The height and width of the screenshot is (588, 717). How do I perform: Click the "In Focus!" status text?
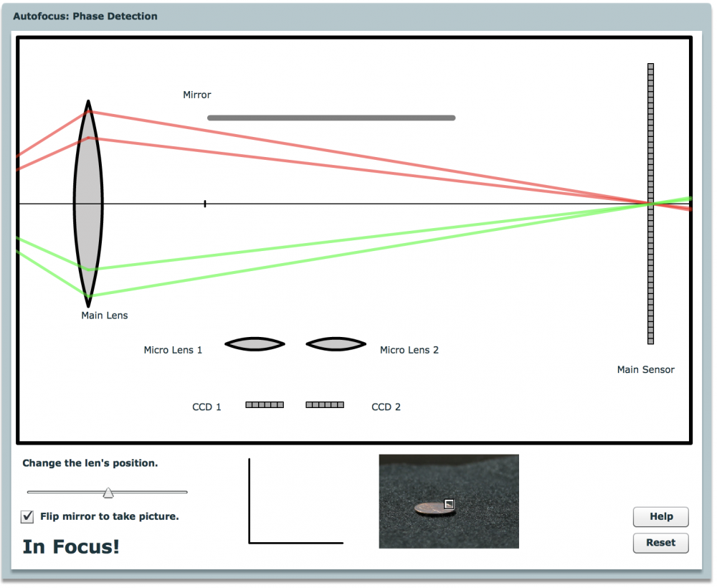tap(71, 547)
